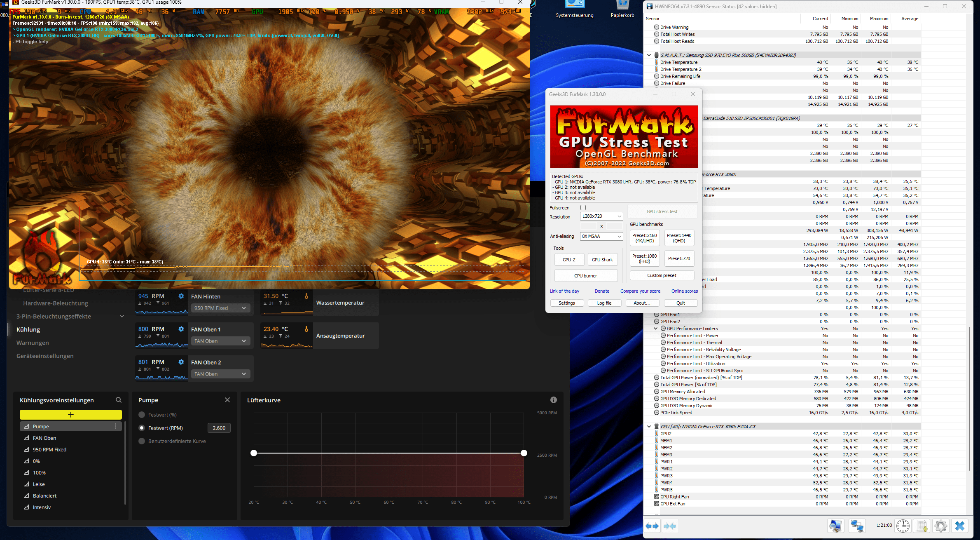This screenshot has height=540, width=980.
Task: Start FurMark CPU burner
Action: click(x=585, y=276)
